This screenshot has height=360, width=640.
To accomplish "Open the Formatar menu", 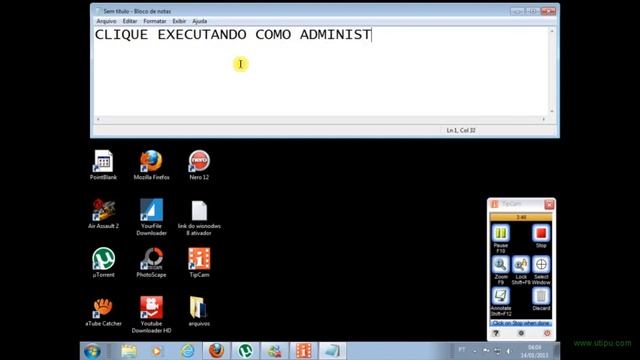I will 155,21.
